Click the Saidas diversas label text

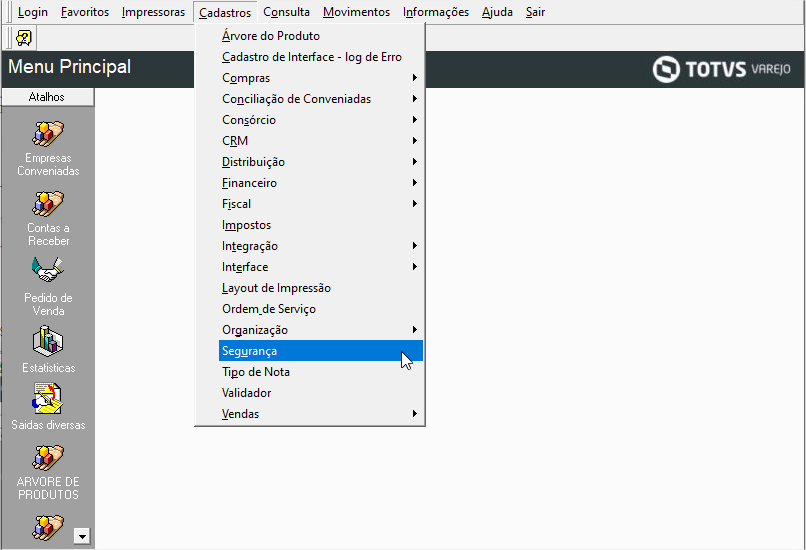pos(48,425)
